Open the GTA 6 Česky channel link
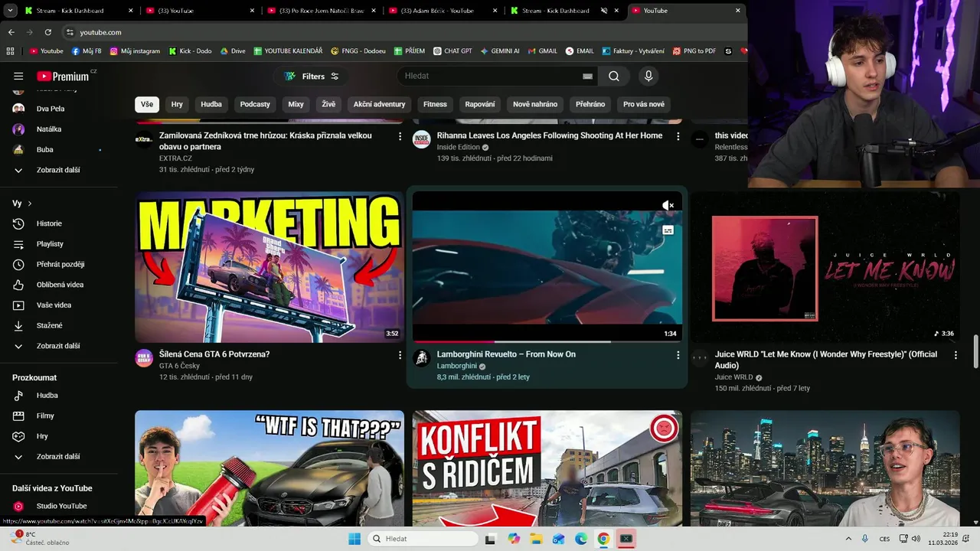 click(x=179, y=366)
